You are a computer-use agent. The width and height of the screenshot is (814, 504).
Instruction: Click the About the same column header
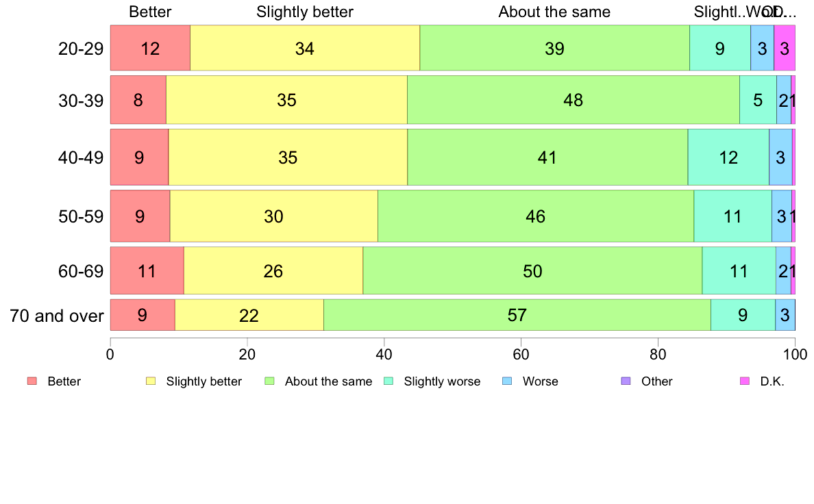(x=554, y=12)
